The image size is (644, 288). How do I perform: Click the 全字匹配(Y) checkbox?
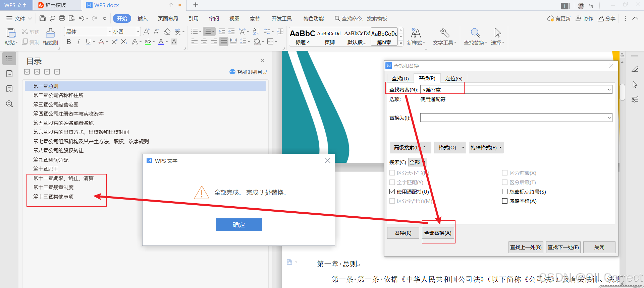click(x=392, y=182)
